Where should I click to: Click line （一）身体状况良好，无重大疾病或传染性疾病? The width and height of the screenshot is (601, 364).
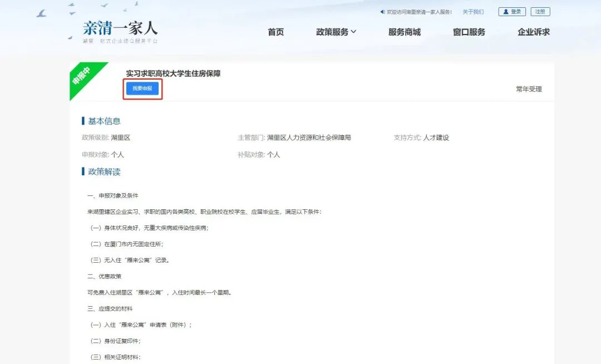pos(149,228)
